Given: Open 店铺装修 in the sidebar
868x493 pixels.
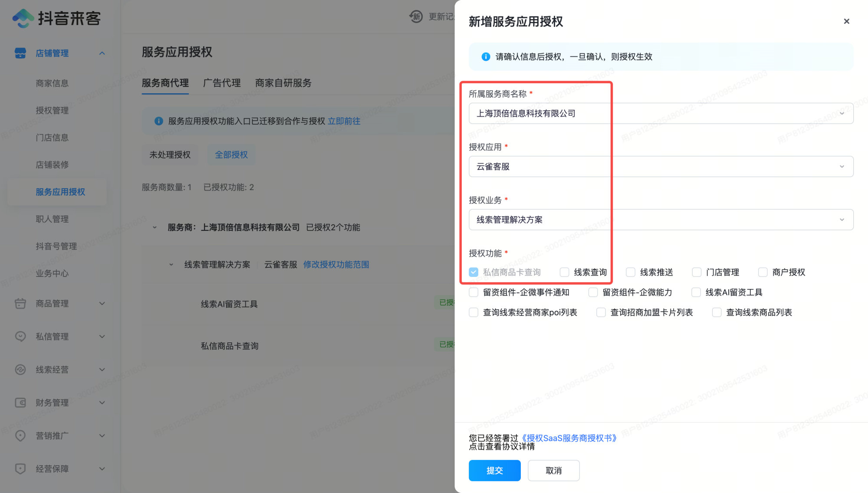Looking at the screenshot, I should [x=52, y=165].
